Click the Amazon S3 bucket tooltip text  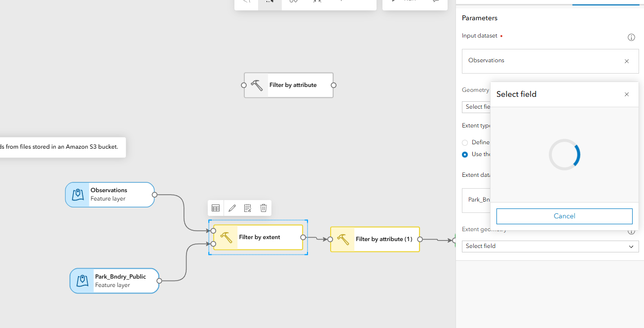click(59, 147)
